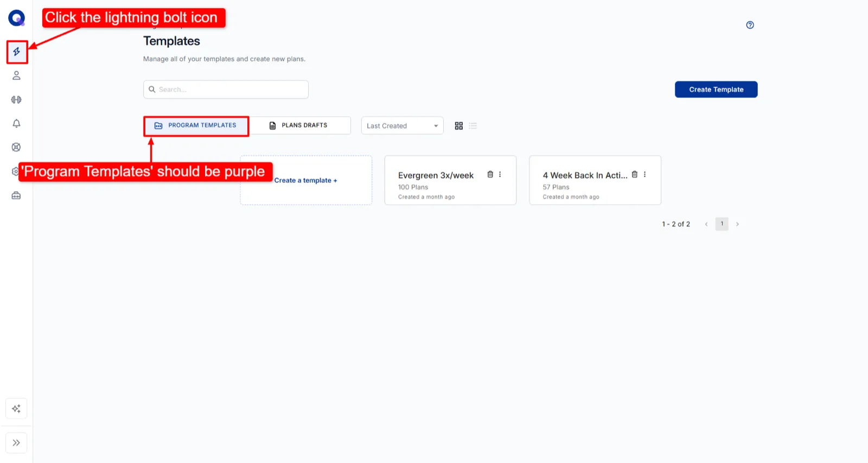The width and height of the screenshot is (868, 463).
Task: Go to next page arrow
Action: [x=737, y=224]
